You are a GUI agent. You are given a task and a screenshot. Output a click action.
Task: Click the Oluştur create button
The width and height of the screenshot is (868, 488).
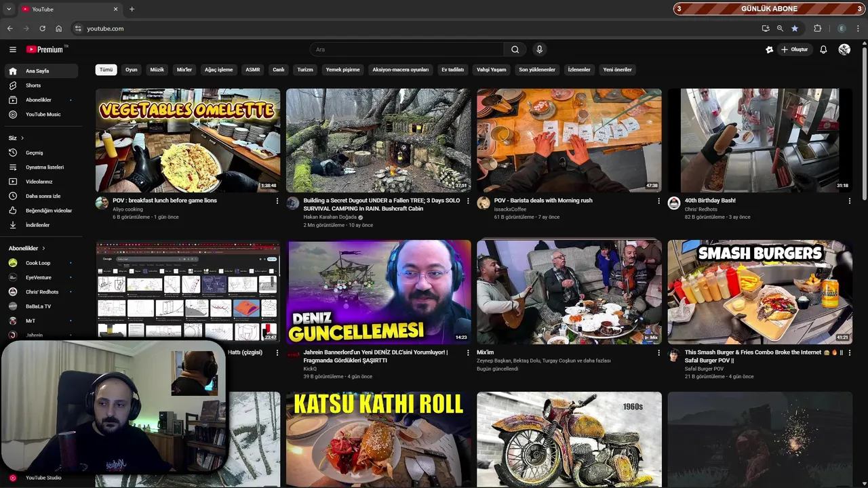point(795,49)
